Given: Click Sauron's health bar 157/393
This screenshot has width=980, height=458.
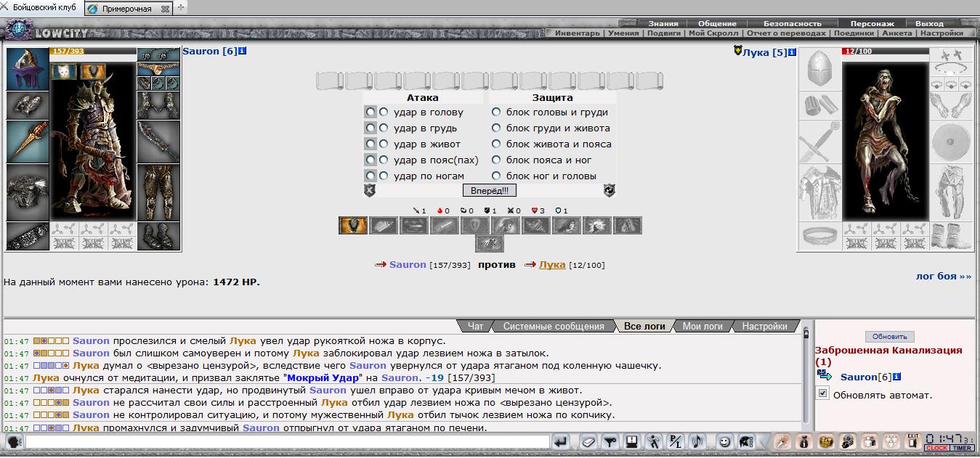Looking at the screenshot, I should (93, 52).
